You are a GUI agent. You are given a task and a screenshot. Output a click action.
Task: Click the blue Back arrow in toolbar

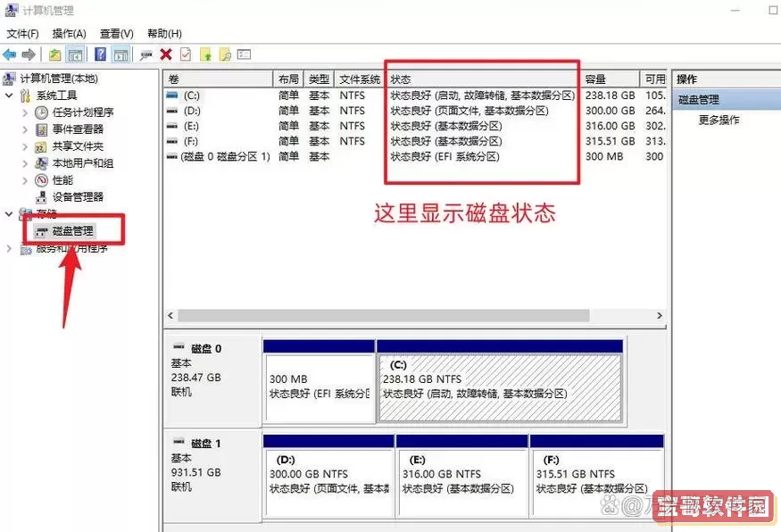pos(10,54)
